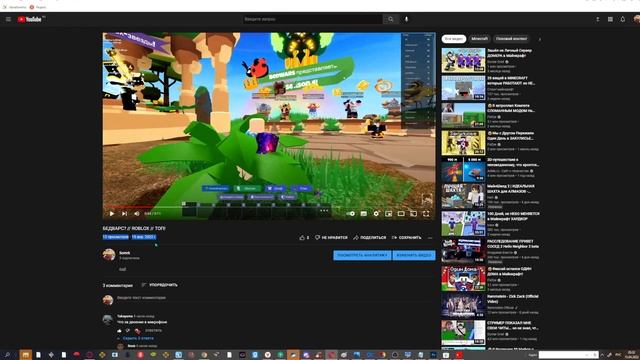
Task: Select the first 'all videos' filter chip
Action: pos(453,39)
